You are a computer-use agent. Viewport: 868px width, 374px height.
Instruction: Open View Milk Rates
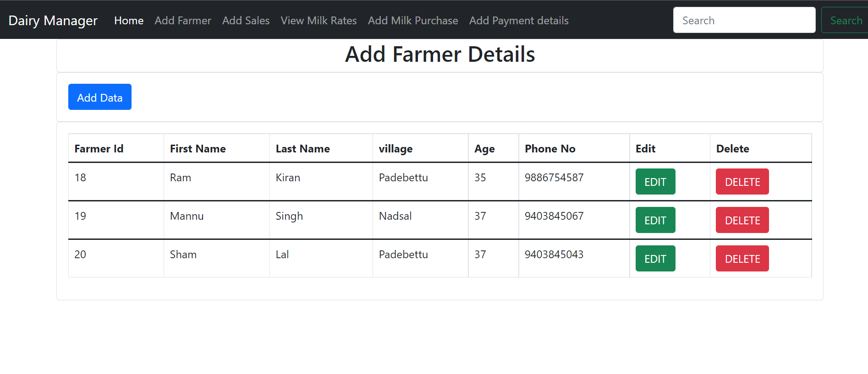[319, 21]
